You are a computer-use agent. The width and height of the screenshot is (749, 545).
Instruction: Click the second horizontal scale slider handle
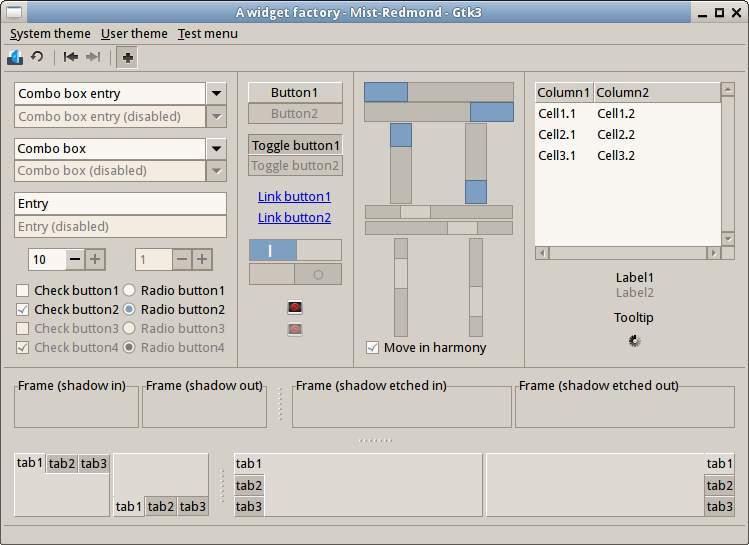[x=462, y=228]
